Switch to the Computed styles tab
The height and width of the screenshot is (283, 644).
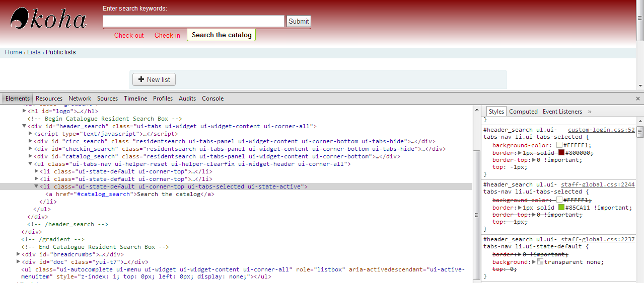point(523,112)
